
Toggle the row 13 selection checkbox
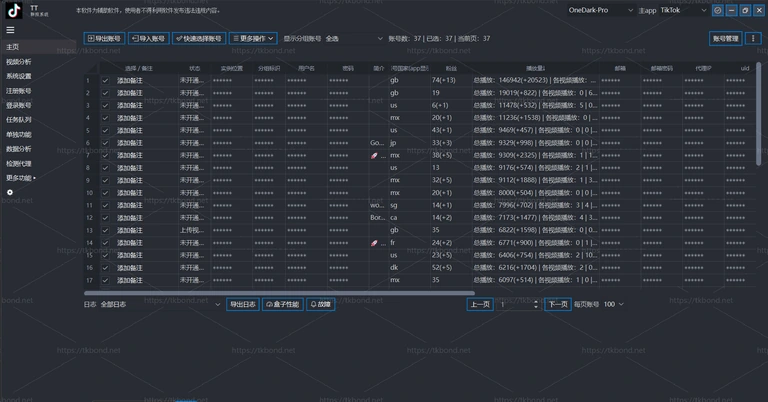coord(105,231)
